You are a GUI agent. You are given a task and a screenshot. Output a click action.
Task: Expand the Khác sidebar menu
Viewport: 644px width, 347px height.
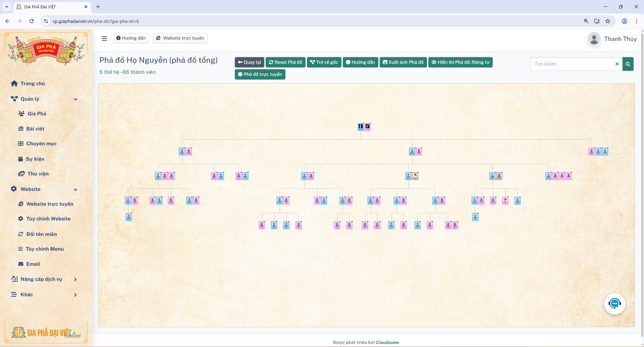[75, 295]
